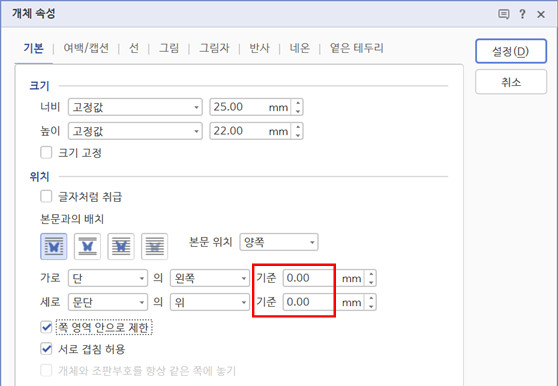Switch to the 여백/캡션 tab
Viewport: 558px width, 386px height.
click(86, 48)
